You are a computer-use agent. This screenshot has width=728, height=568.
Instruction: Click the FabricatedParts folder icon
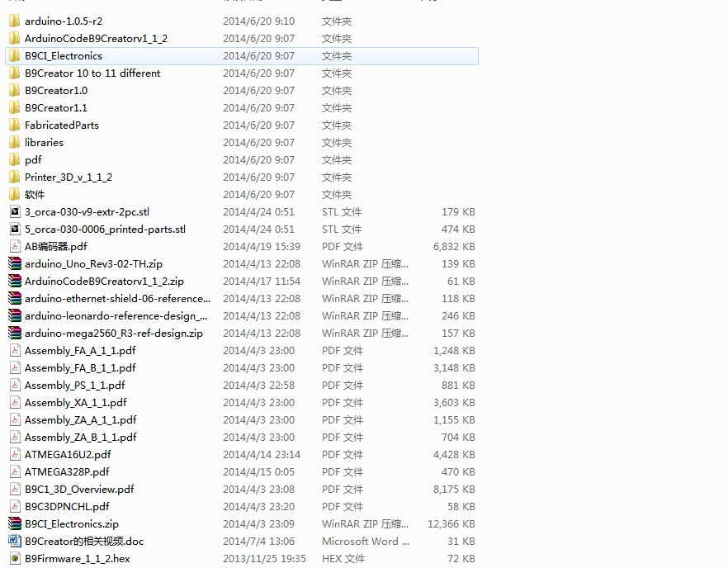[x=14, y=125]
